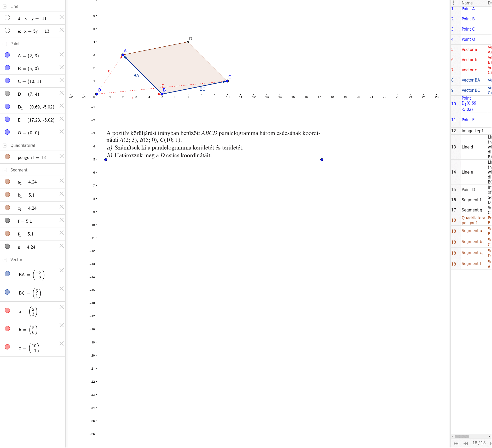Select Vector BA row in construction protocol
The image size is (492, 448).
(x=471, y=80)
